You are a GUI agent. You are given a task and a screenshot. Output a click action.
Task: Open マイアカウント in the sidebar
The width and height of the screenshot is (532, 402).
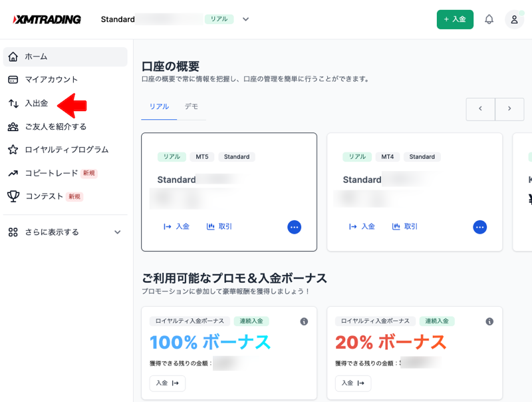pos(65,79)
